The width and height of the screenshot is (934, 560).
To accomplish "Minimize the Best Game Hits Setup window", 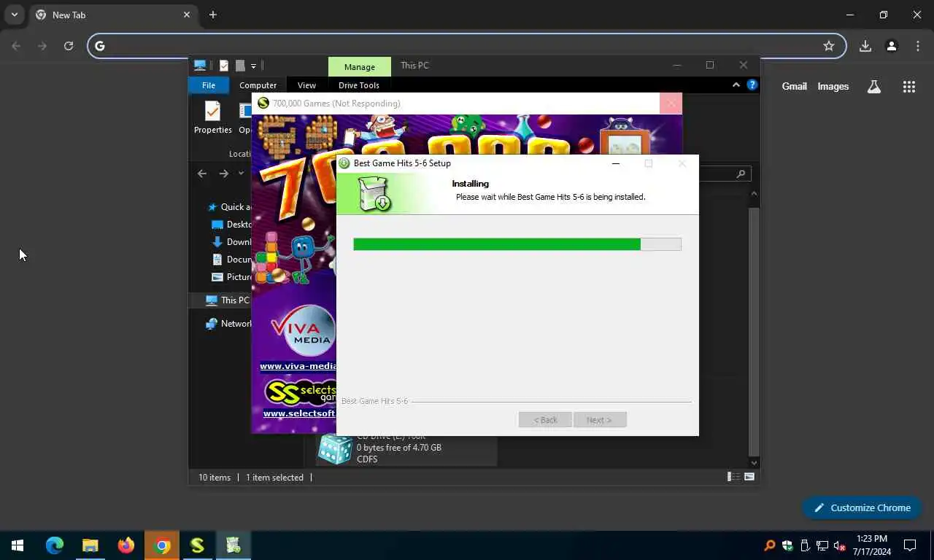I will coord(616,163).
